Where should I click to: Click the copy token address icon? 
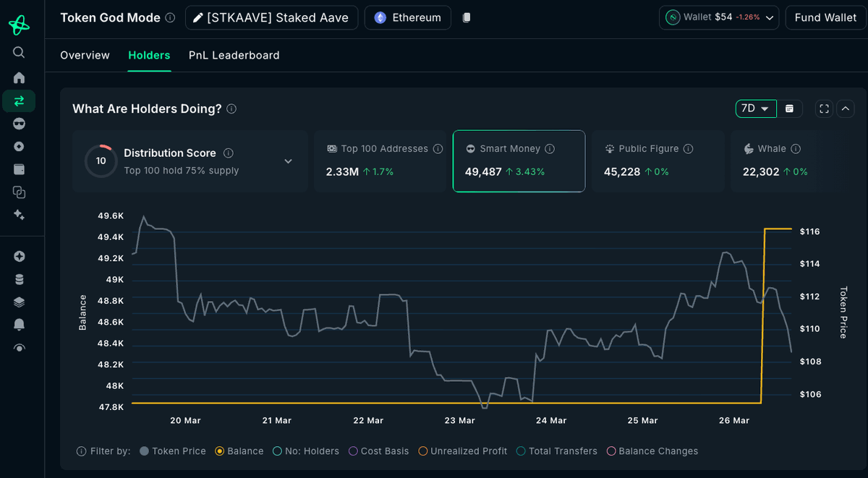coord(467,17)
